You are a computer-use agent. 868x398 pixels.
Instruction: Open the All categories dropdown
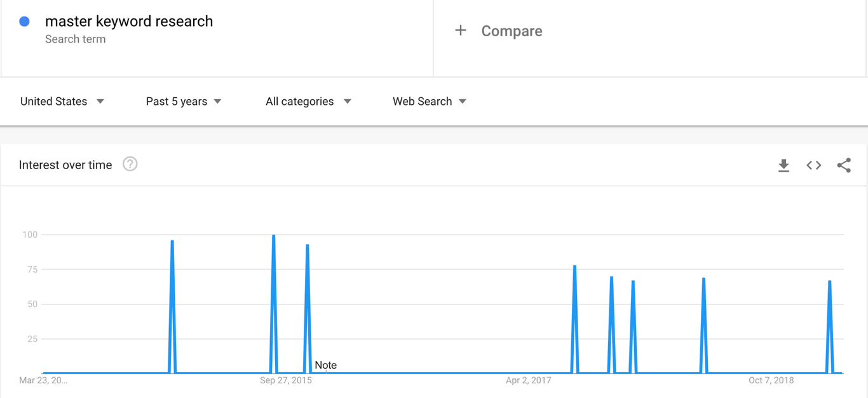click(308, 102)
